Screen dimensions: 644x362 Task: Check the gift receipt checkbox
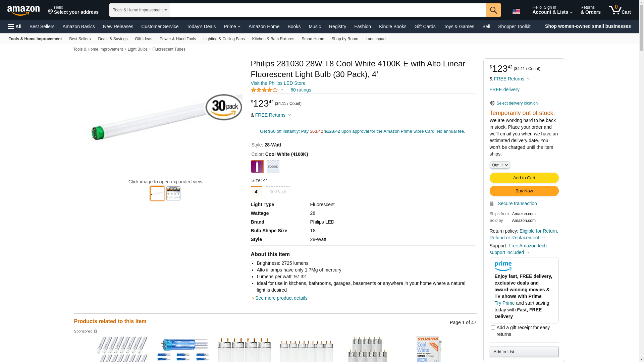[492, 327]
